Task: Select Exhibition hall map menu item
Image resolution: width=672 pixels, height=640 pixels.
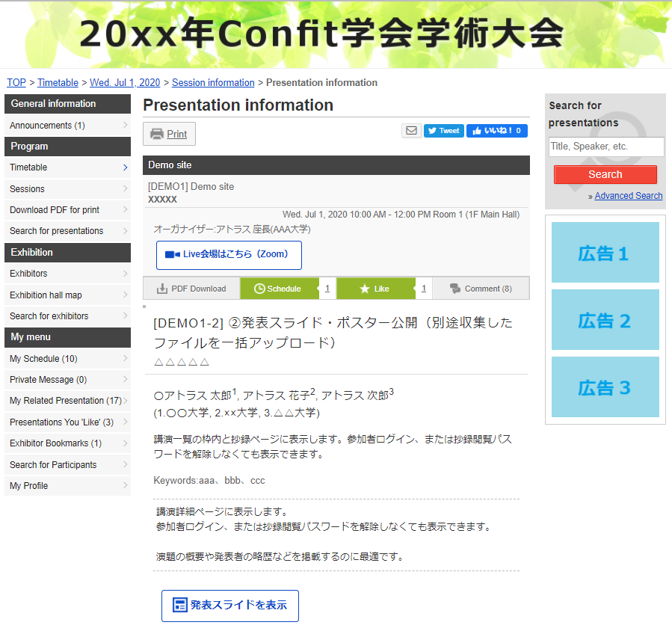Action: pyautogui.click(x=67, y=295)
